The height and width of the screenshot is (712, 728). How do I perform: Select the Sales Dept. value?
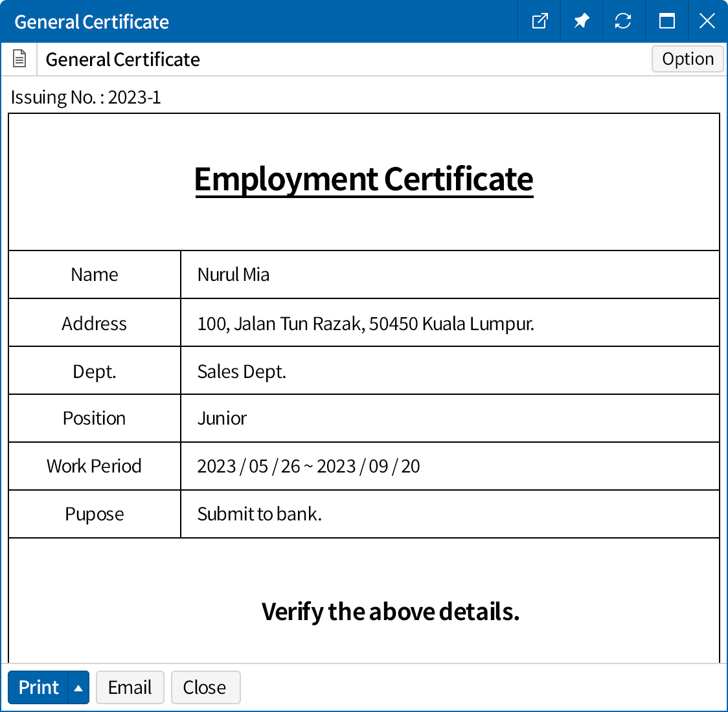click(x=242, y=372)
